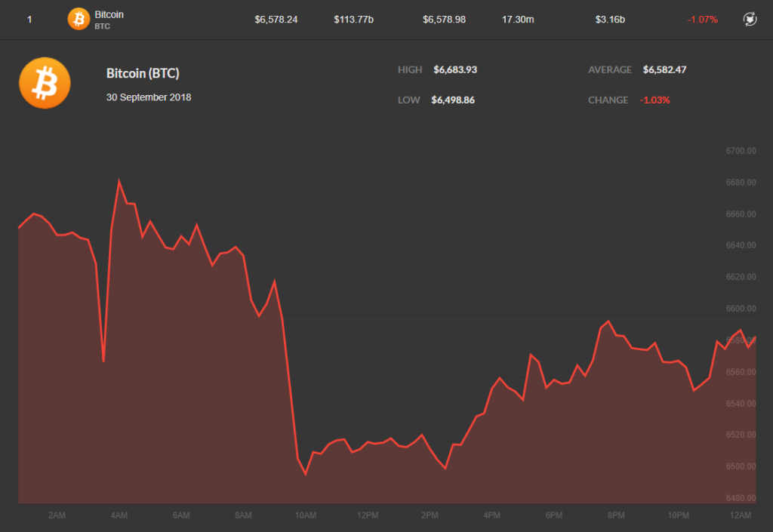The height and width of the screenshot is (532, 773).
Task: Click the small Bitcoin icon in the top row
Action: coord(79,19)
